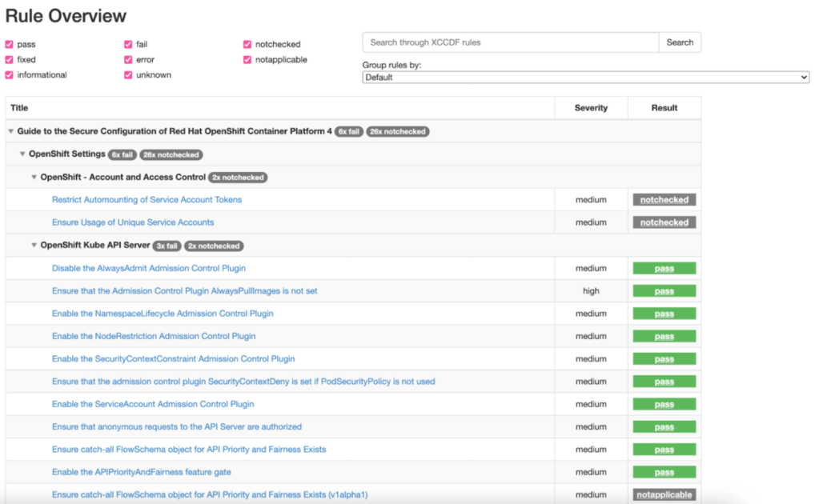Collapse the Guide to Secure Configuration root

point(10,131)
